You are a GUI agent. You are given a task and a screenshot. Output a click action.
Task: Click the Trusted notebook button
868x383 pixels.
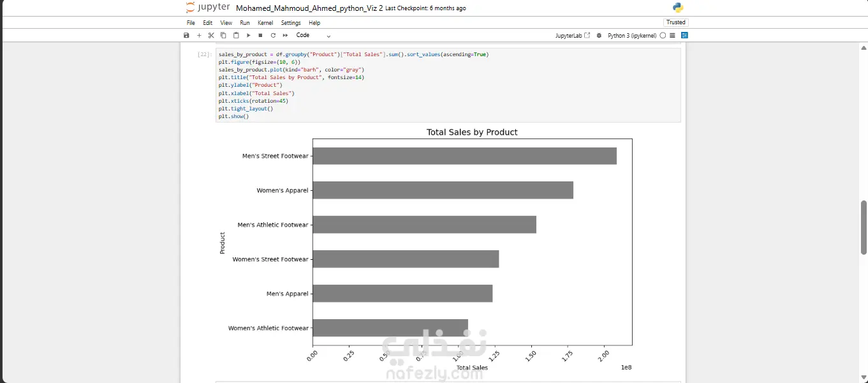pyautogui.click(x=675, y=22)
